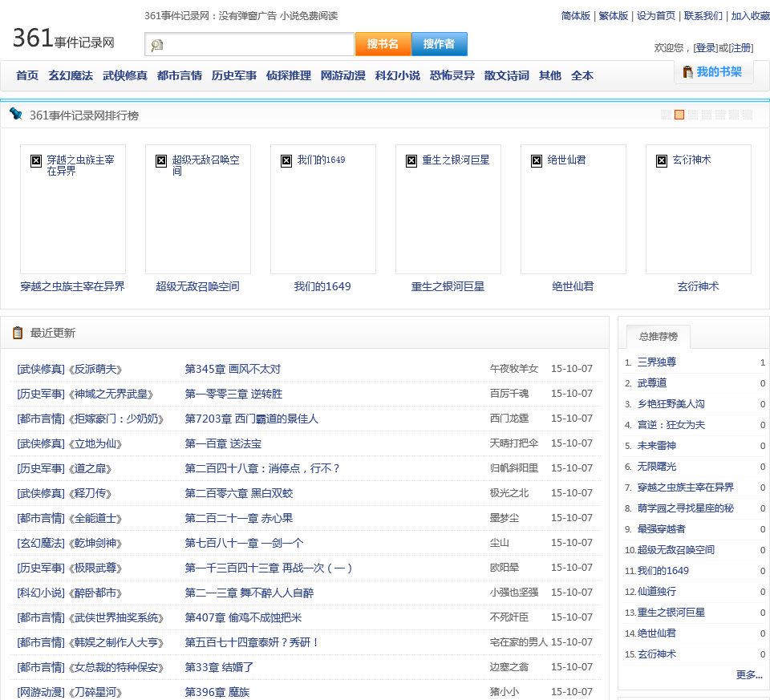This screenshot has width=770, height=700.
Task: Open 乡艳狂野美人沟 in ranking list
Action: tap(671, 404)
